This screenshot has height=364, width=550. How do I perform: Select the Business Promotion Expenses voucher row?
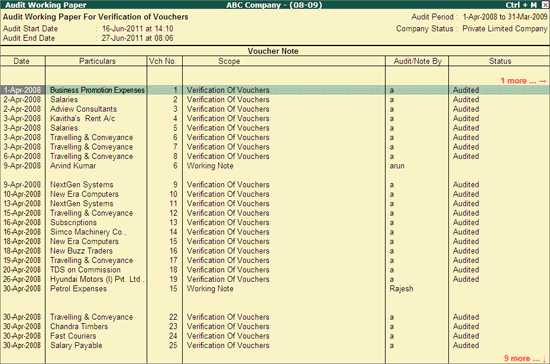pyautogui.click(x=275, y=90)
